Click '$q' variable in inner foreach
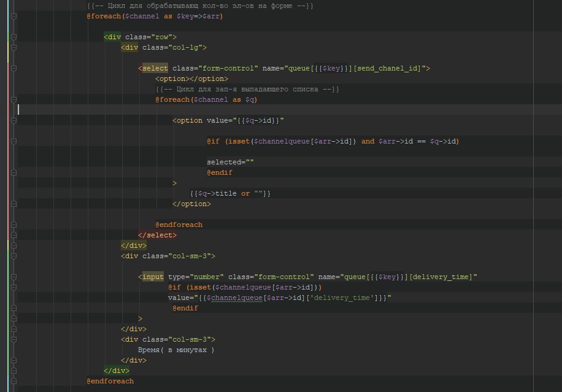The height and width of the screenshot is (392, 562). [250, 99]
